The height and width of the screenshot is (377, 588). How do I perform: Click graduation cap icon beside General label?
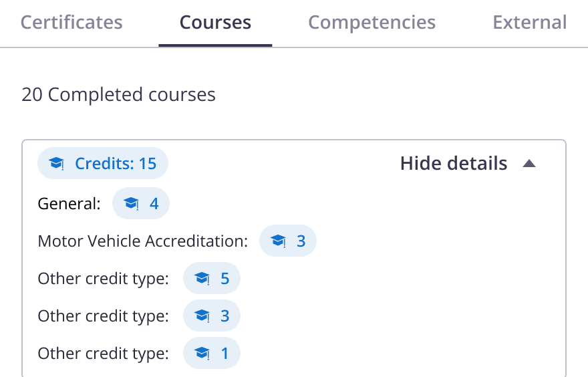(132, 204)
